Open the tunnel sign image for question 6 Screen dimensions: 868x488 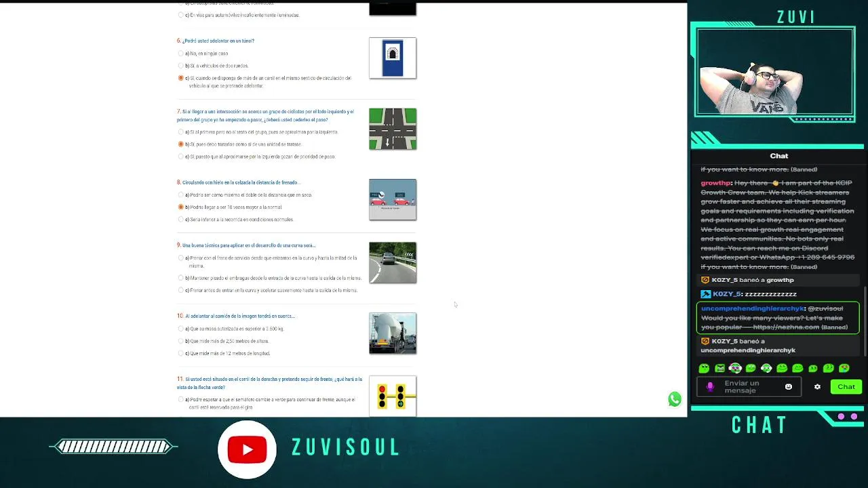[x=393, y=58]
